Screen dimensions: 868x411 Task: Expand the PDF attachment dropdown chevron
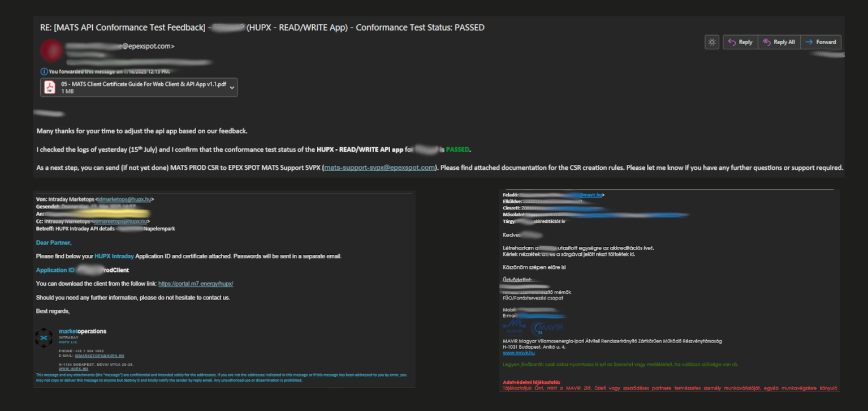tap(232, 87)
